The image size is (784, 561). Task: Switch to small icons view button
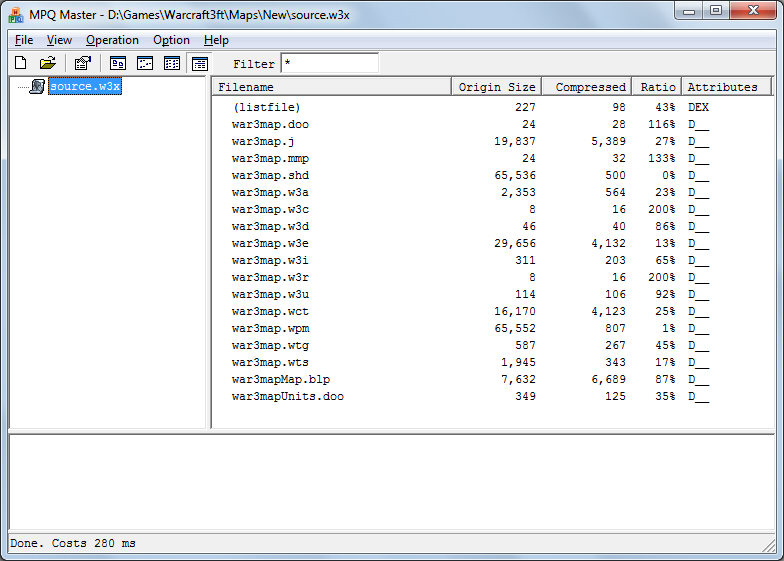(x=145, y=63)
